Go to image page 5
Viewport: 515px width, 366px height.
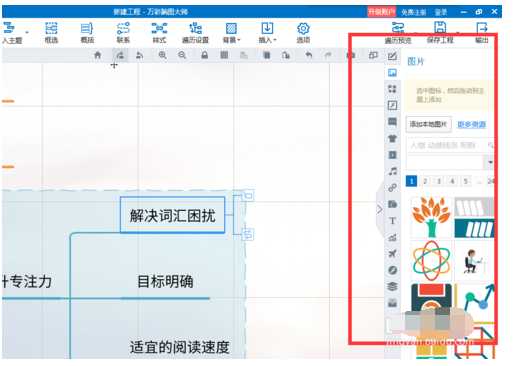tap(466, 181)
